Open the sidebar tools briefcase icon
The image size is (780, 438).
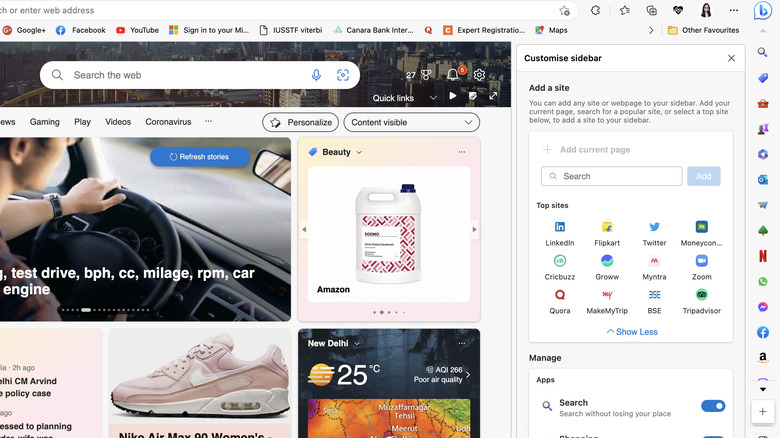coord(763,104)
